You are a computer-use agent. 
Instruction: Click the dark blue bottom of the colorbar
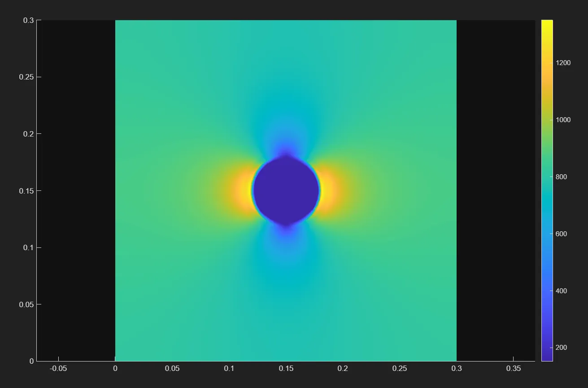(x=547, y=357)
